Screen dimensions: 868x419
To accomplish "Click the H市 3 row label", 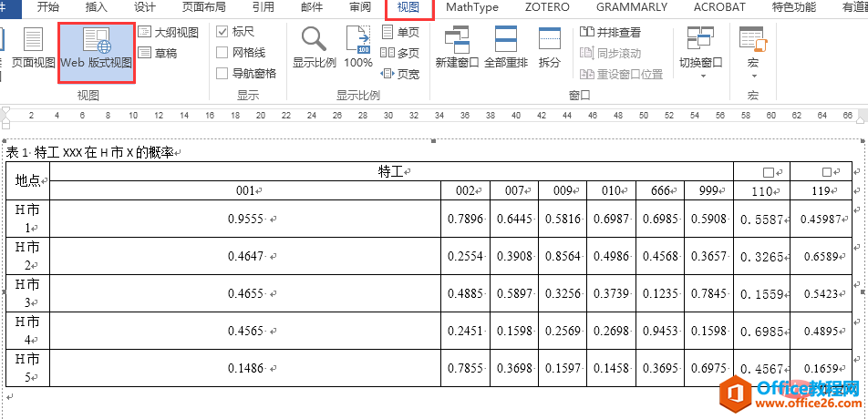I will [x=27, y=293].
